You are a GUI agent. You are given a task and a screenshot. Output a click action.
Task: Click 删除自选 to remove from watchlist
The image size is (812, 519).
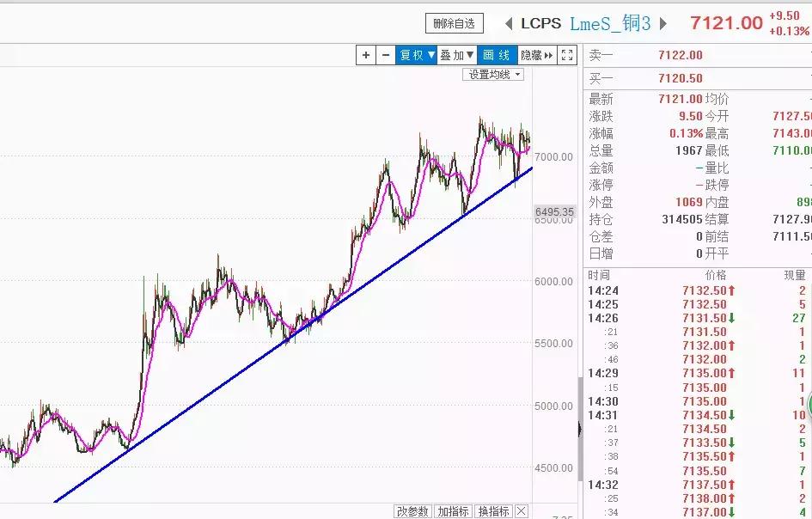coord(455,23)
